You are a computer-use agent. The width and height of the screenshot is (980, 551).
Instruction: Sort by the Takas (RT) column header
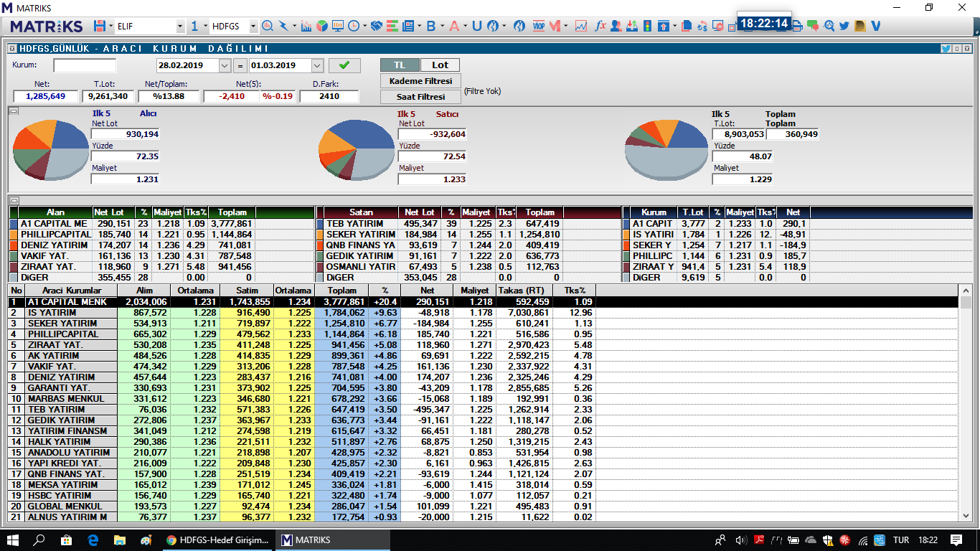coord(523,290)
